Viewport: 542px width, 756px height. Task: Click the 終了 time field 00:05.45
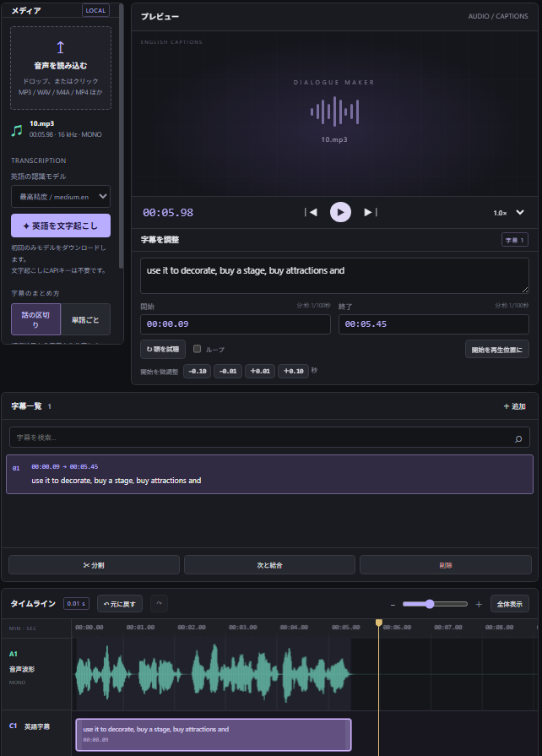[x=434, y=324]
